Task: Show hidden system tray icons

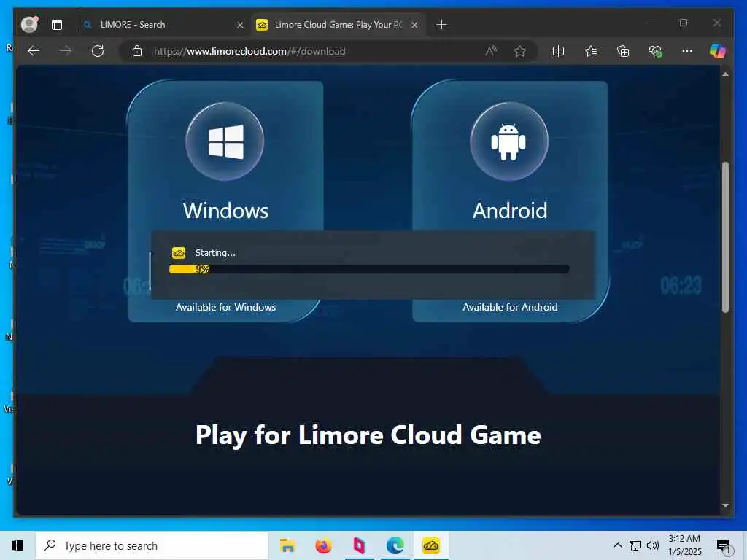Action: pos(617,545)
